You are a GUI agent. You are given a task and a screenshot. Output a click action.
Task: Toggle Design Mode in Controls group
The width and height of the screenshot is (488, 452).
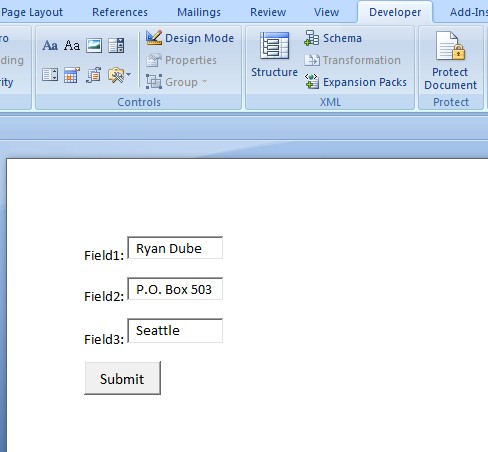click(x=190, y=38)
